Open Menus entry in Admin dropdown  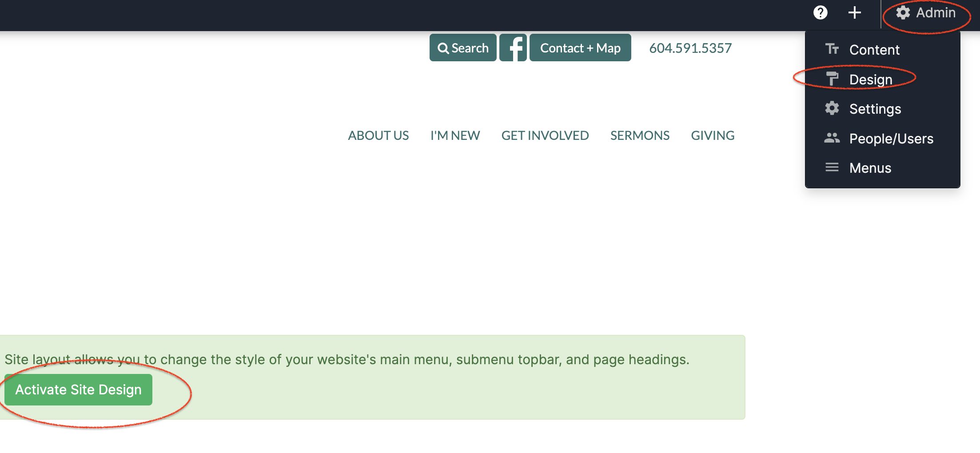(x=882, y=168)
